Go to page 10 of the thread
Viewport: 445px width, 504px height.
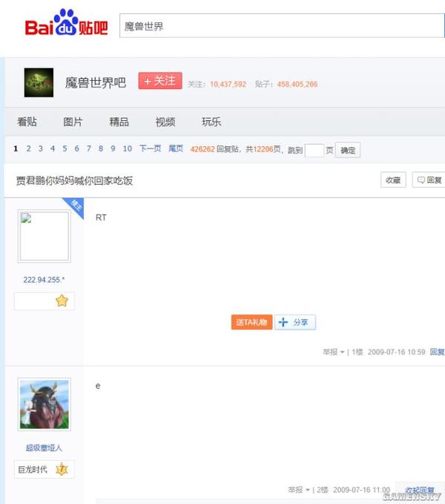coord(128,148)
